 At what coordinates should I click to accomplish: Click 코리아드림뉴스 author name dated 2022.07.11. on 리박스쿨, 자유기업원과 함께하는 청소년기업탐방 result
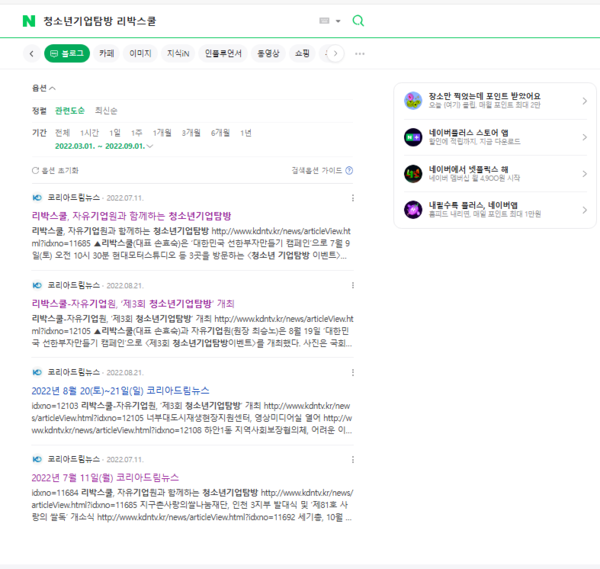pos(73,198)
